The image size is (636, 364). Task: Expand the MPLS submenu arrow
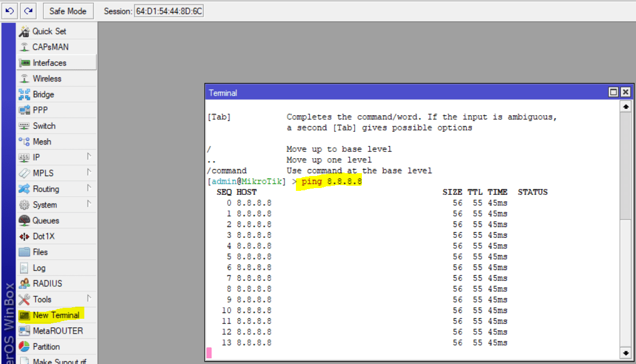pos(89,172)
